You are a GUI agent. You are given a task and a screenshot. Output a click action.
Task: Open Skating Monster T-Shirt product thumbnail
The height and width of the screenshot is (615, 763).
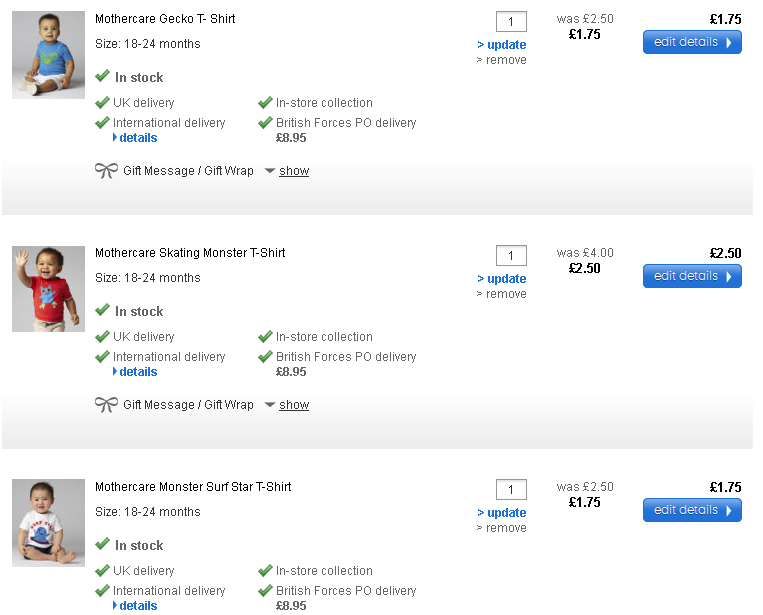(x=48, y=289)
